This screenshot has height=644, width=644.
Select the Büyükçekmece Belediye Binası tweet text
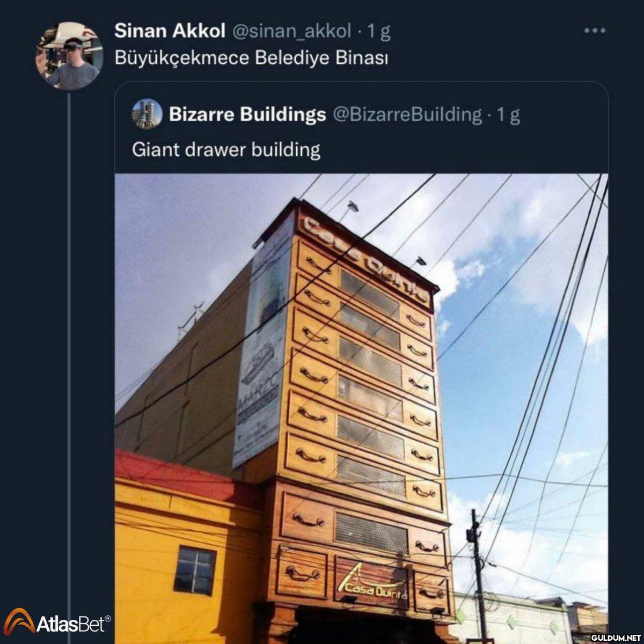coord(251,57)
